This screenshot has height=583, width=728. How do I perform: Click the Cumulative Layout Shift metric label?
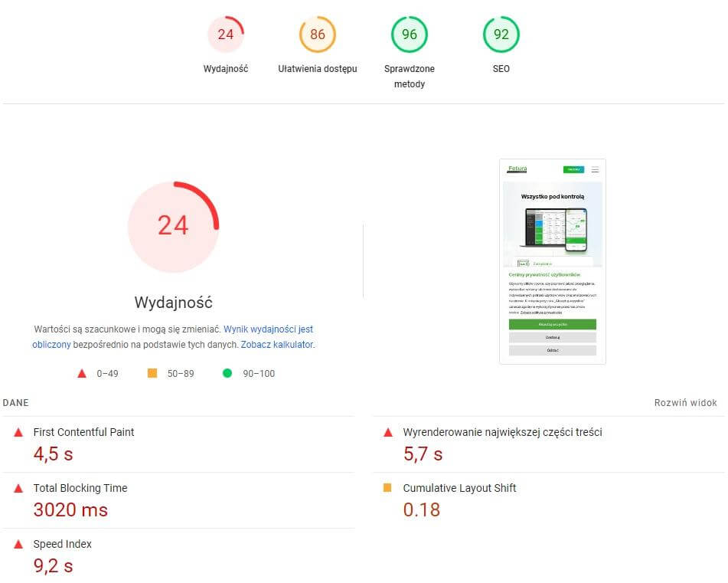point(459,488)
